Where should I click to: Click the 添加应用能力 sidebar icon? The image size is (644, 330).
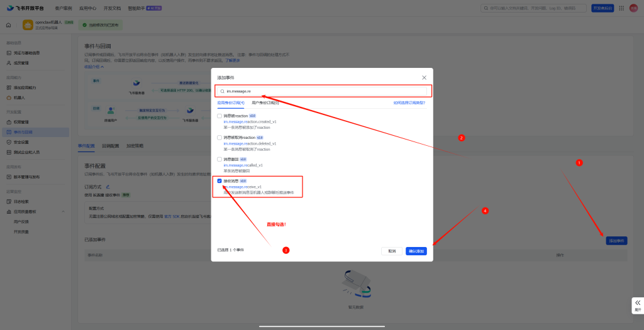coord(9,88)
